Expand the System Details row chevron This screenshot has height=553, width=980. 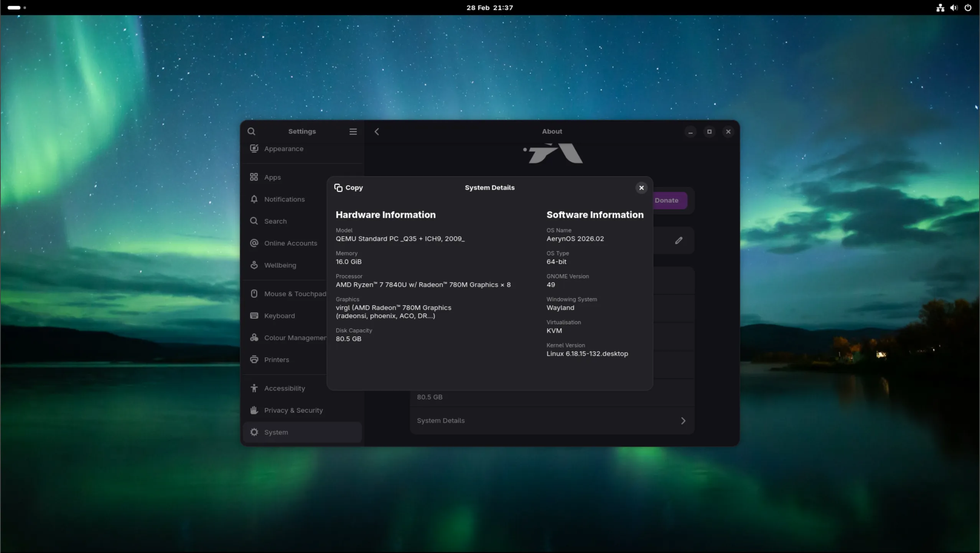click(x=683, y=420)
